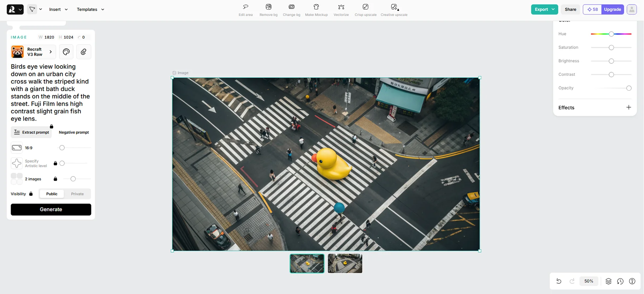
Task: Open the color palette icon
Action: (x=66, y=52)
